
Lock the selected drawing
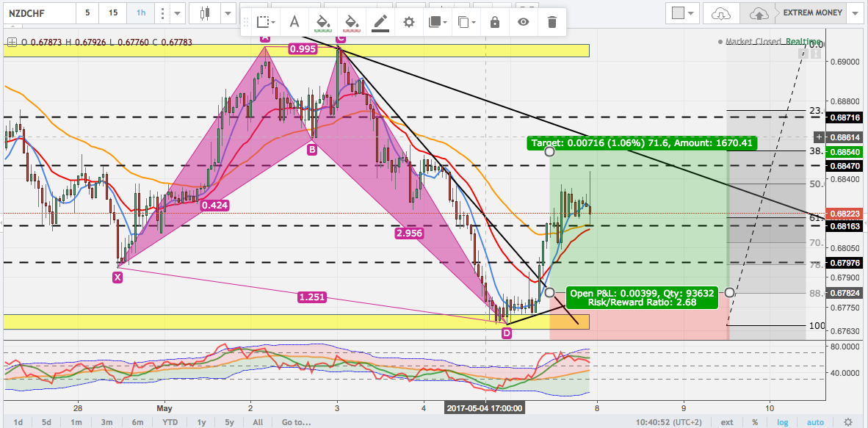click(x=495, y=22)
